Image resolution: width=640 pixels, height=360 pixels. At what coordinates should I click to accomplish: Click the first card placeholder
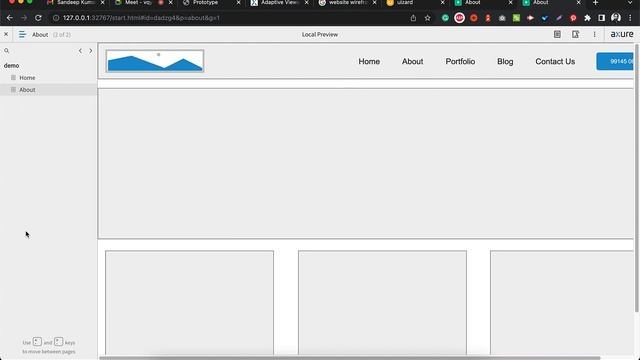tap(189, 302)
